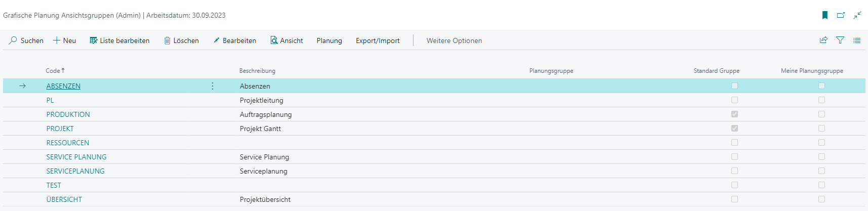Open the Planung menu

(x=329, y=40)
